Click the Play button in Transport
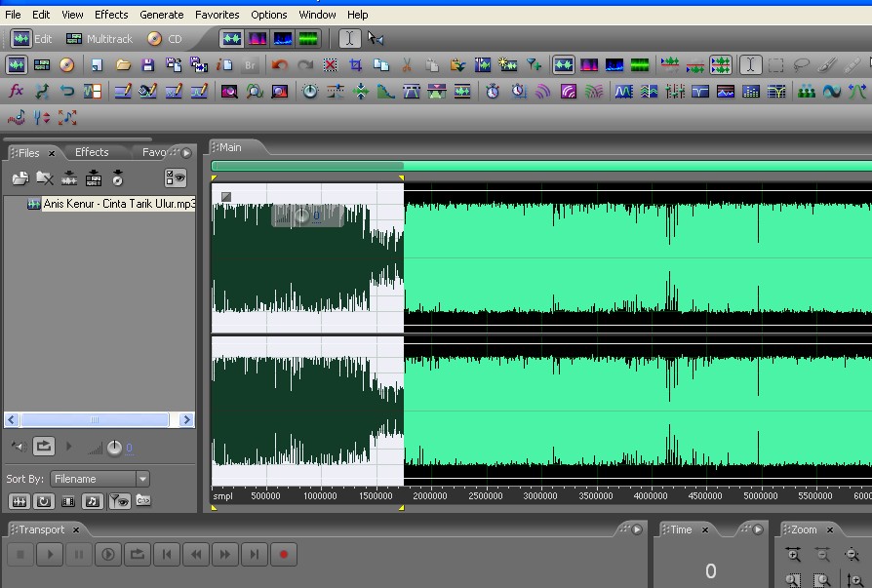872x588 pixels. (50, 554)
